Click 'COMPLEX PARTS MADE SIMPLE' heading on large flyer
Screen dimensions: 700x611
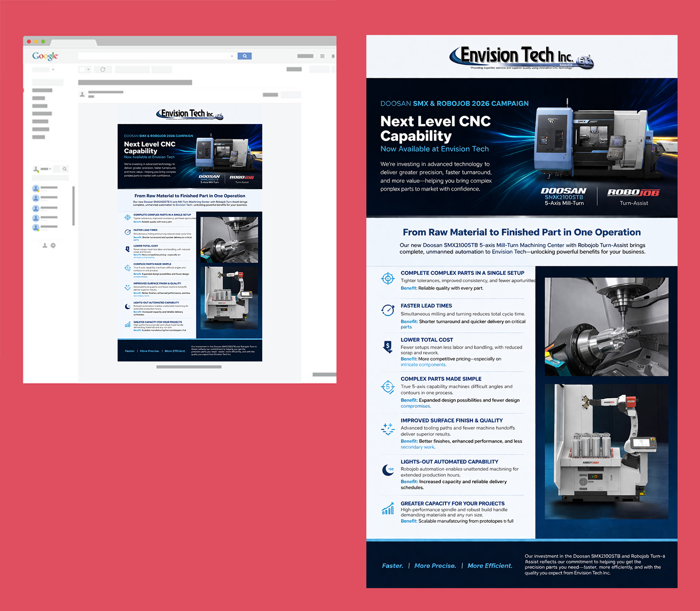pos(441,379)
